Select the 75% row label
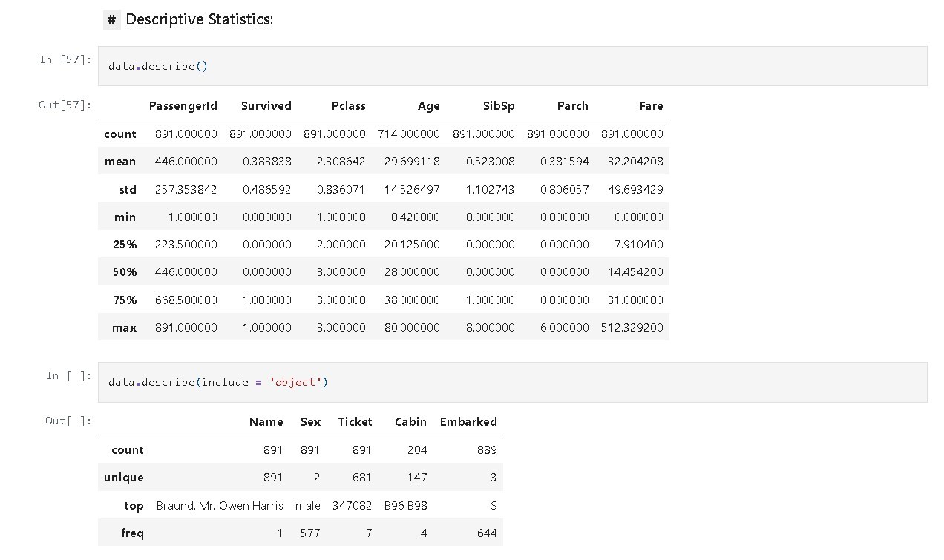944x560 pixels. (x=125, y=300)
